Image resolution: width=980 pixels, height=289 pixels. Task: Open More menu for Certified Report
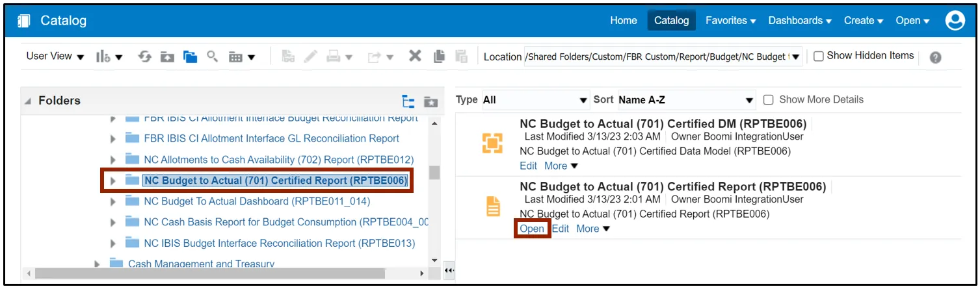(593, 229)
